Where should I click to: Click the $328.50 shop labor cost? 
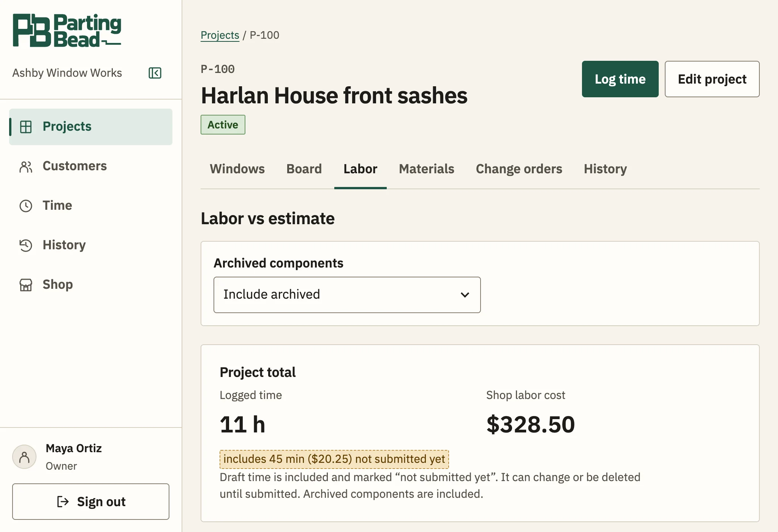tap(531, 424)
